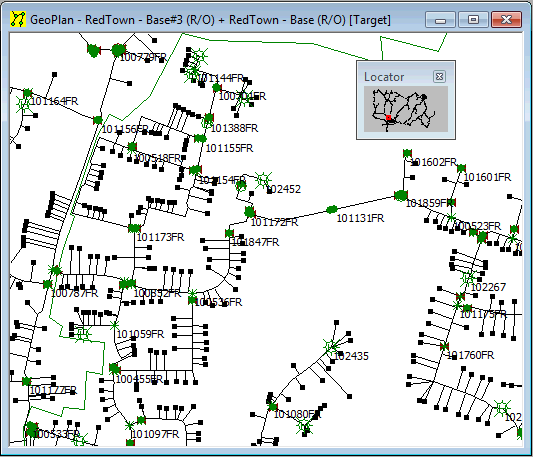Select node 100455FR marker
533x457 pixels.
coord(115,369)
